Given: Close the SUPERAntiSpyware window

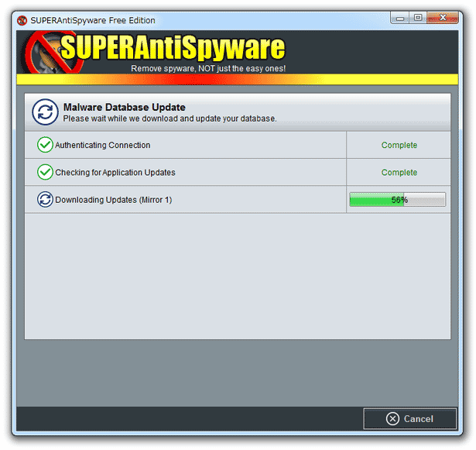Looking at the screenshot, I should click(x=443, y=18).
